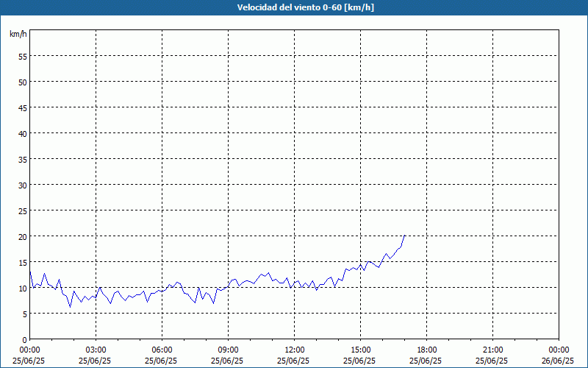Click the 25 y-axis label
The height and width of the screenshot is (368, 588).
point(23,211)
